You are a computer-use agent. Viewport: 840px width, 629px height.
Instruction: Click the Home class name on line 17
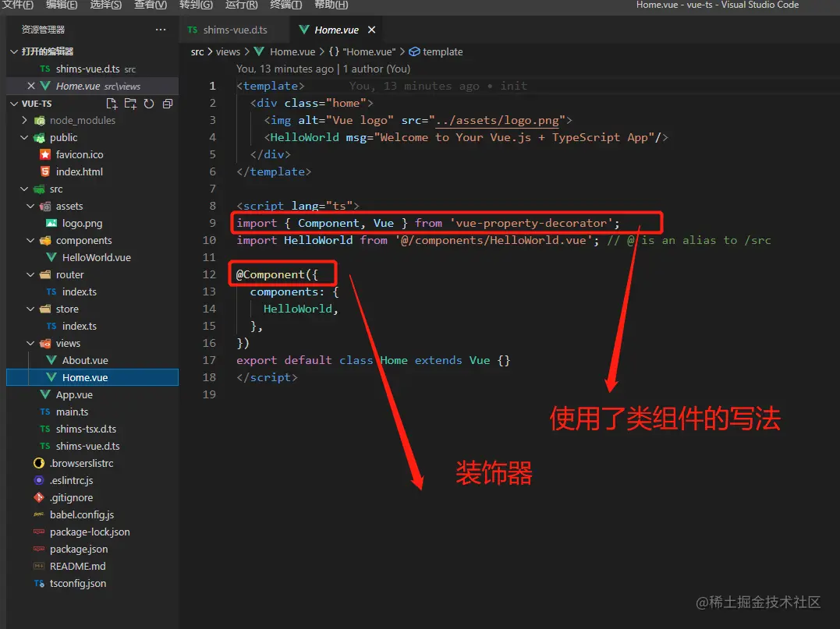click(x=394, y=360)
